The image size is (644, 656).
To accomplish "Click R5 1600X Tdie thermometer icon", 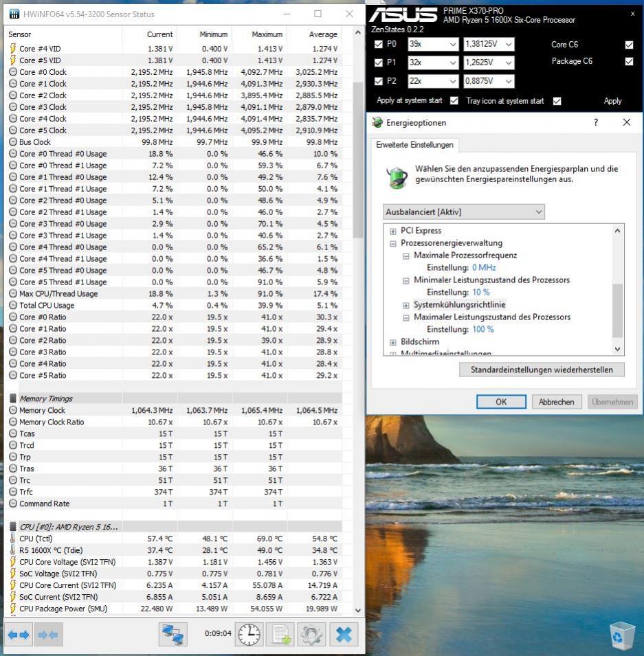I will 13,550.
